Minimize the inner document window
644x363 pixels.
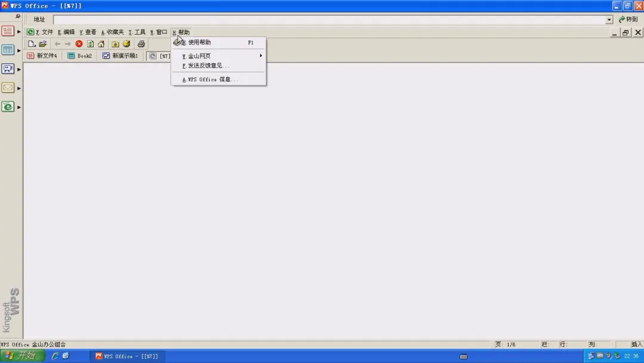(x=614, y=32)
